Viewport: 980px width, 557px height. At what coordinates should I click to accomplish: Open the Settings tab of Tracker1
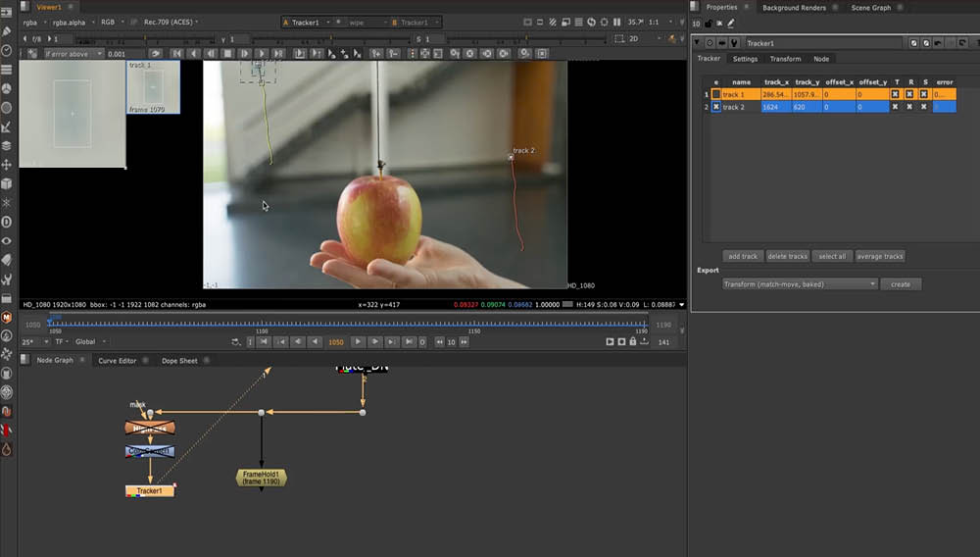[x=745, y=59]
